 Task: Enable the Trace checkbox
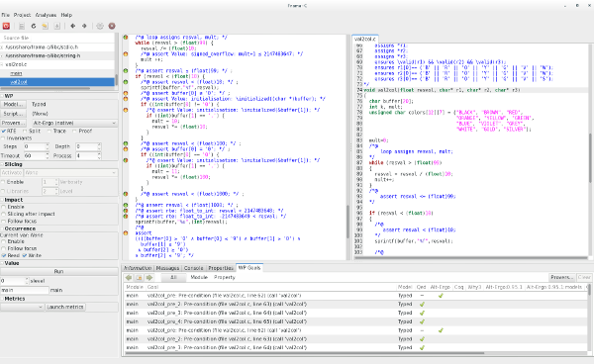click(x=49, y=131)
